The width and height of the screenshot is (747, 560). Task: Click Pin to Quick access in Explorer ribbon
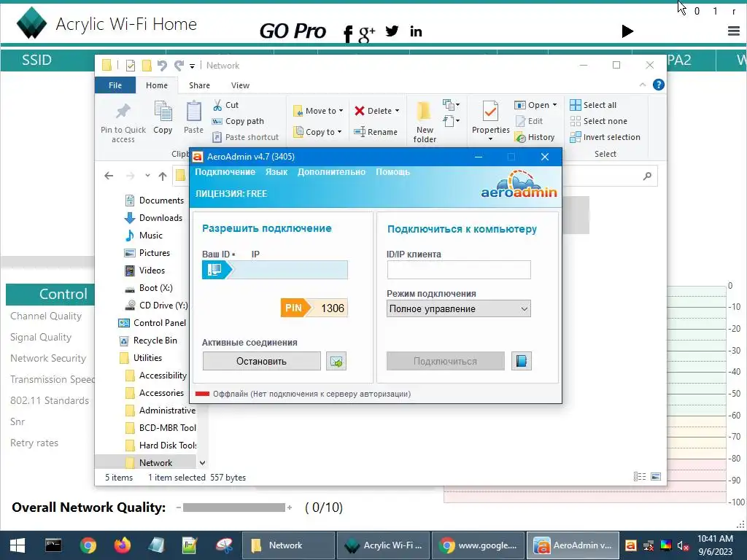123,122
